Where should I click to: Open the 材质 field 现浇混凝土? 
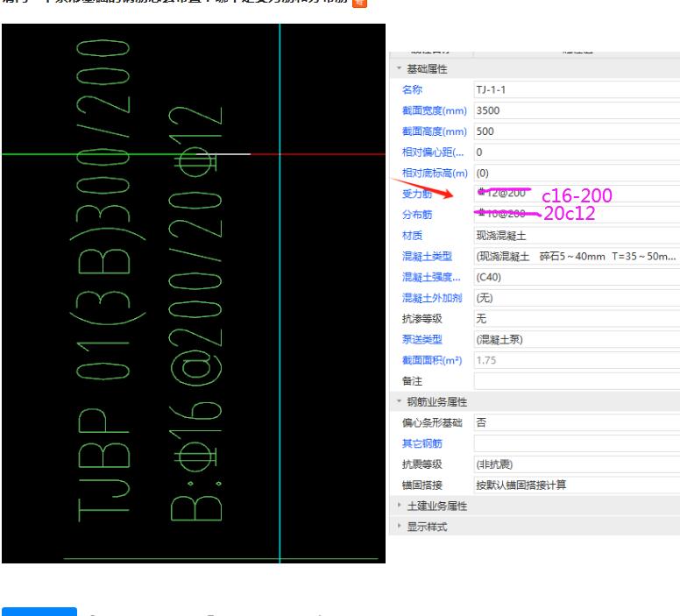click(x=577, y=235)
